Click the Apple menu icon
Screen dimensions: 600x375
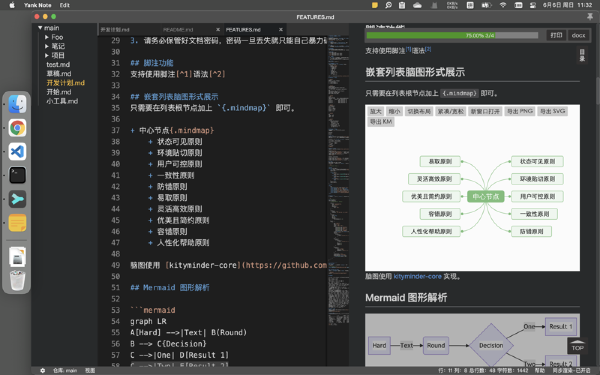[12, 5]
